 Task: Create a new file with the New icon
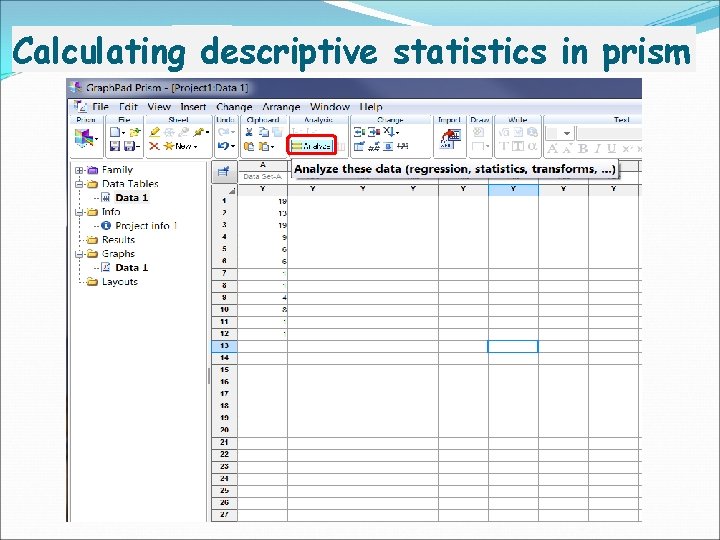(x=115, y=133)
